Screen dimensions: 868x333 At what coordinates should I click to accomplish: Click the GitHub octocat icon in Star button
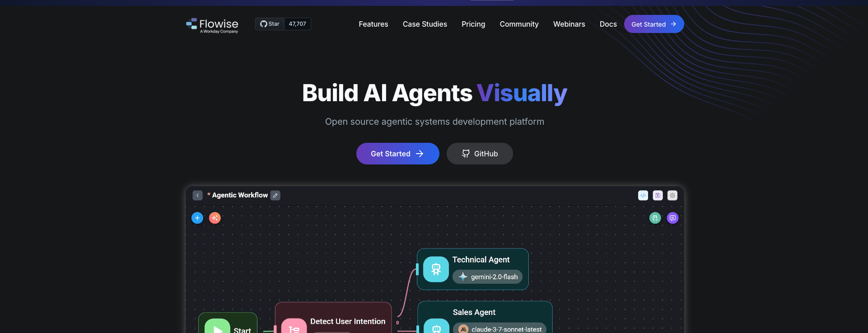(264, 24)
